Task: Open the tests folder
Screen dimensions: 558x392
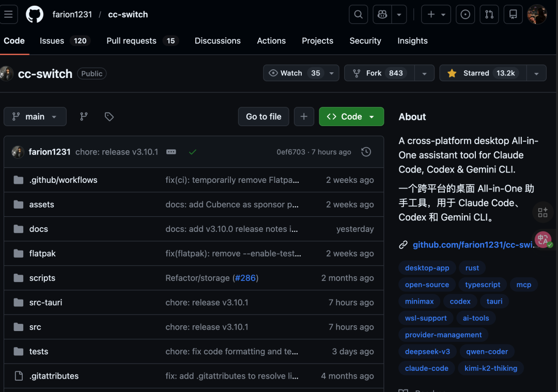Action: click(x=38, y=352)
